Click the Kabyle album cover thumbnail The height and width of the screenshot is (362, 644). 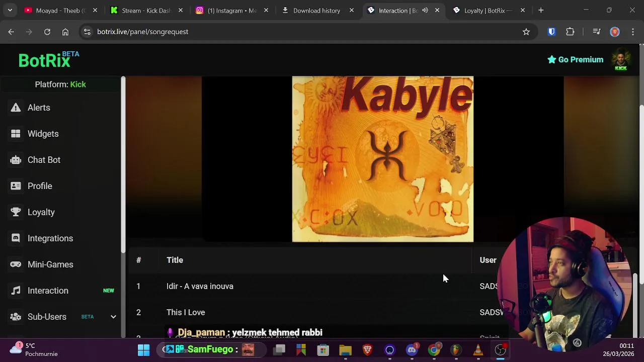[383, 159]
